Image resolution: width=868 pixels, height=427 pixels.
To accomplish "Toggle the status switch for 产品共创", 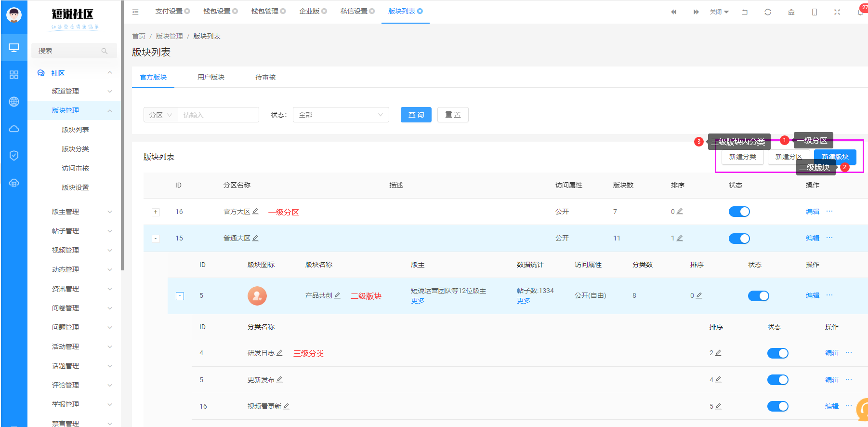I will click(x=759, y=296).
